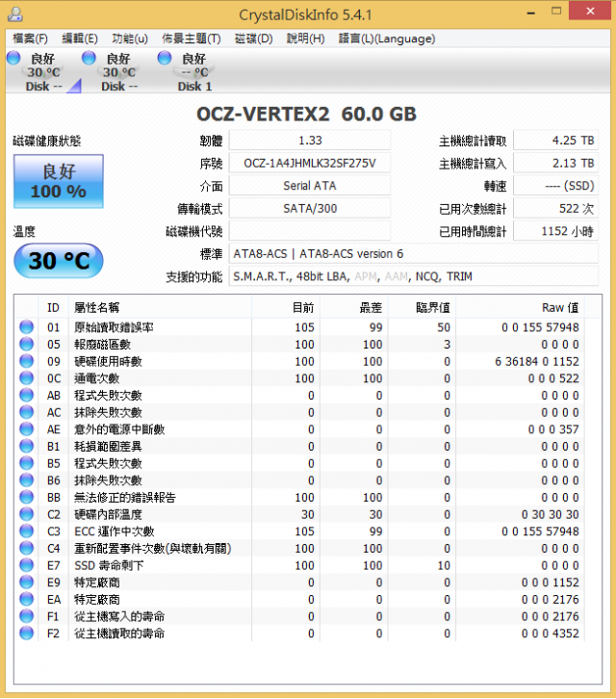
Task: Click the firmware field showing 1.33
Action: point(310,141)
